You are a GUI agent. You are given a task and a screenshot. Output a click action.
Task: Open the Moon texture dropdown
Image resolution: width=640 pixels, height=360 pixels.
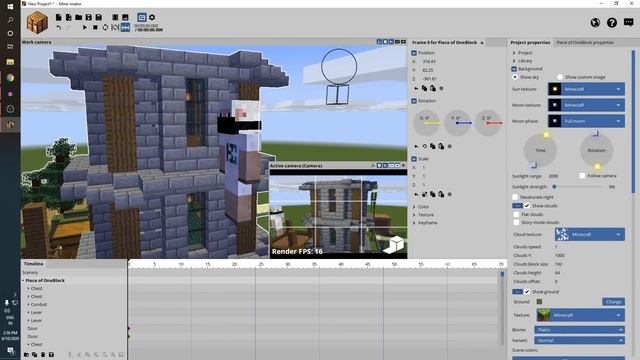[x=586, y=105]
